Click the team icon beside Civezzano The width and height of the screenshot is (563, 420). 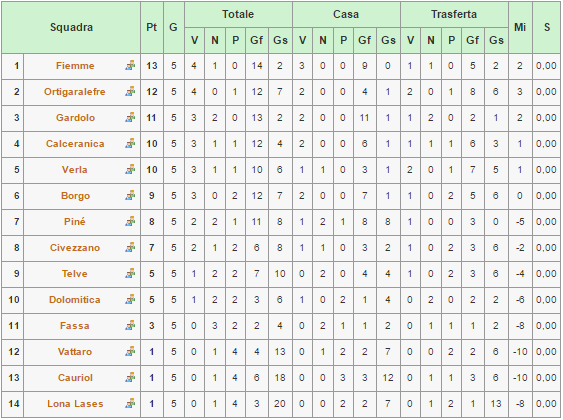130,248
